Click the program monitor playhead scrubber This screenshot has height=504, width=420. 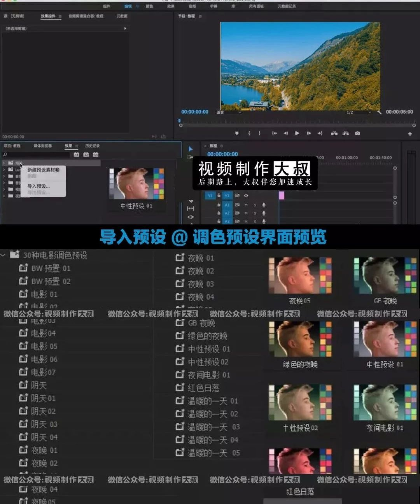pos(180,121)
